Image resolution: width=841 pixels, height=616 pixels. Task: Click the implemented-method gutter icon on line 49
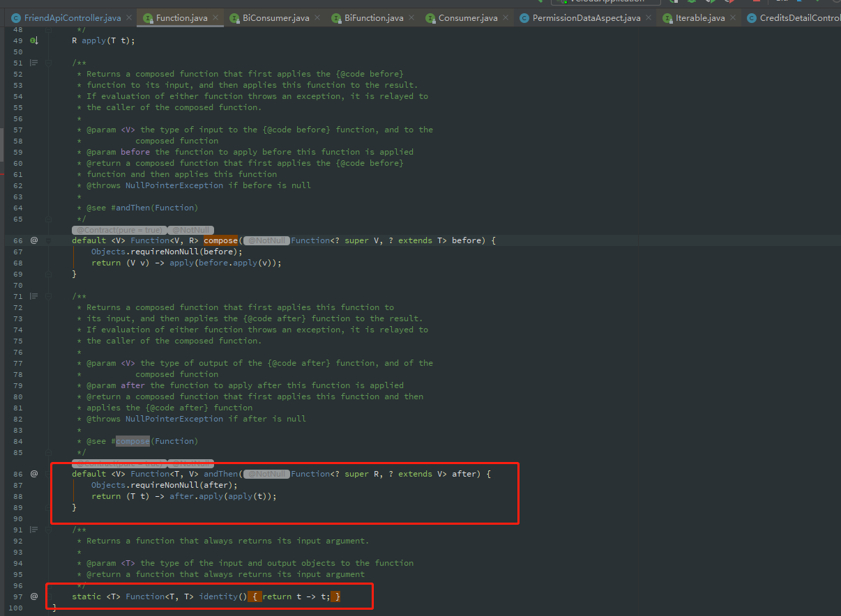(34, 40)
